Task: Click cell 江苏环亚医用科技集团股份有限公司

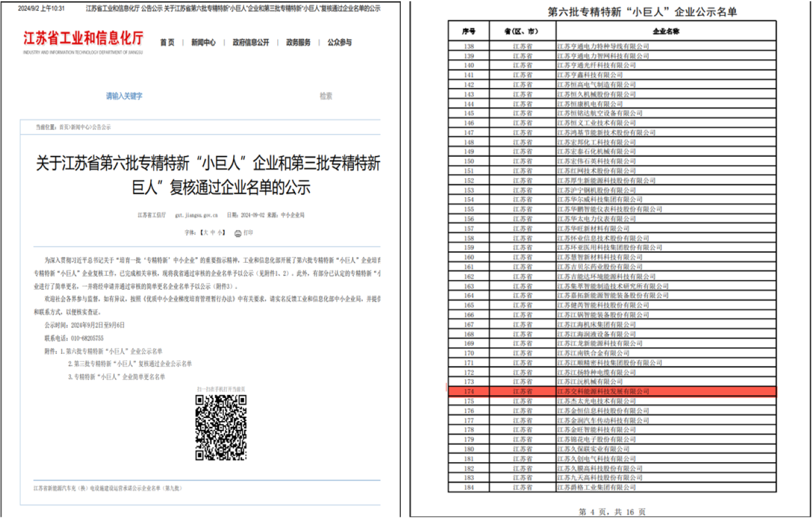Action: 666,248
